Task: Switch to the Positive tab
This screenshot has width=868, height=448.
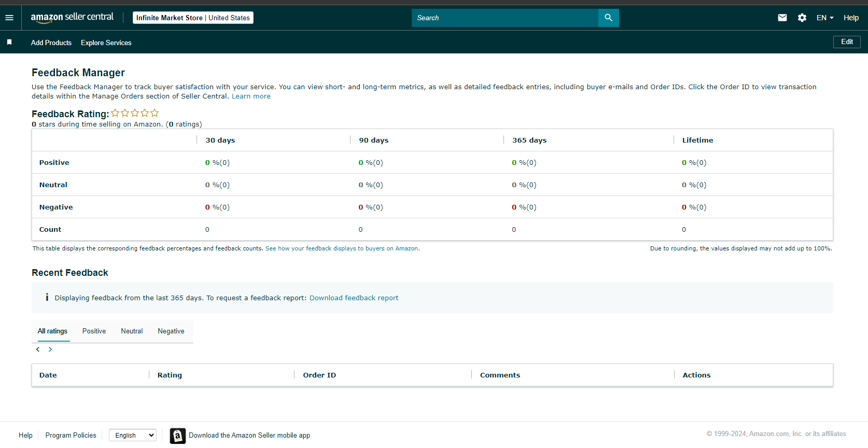Action: click(x=94, y=331)
